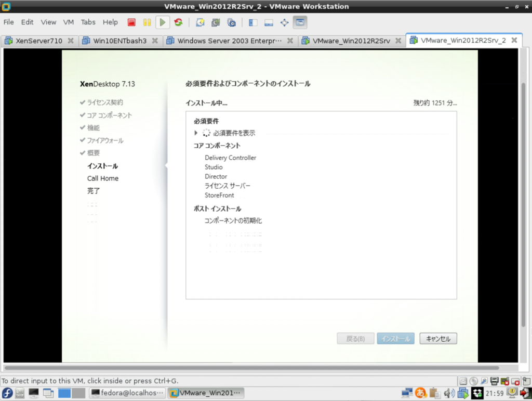Click the file manager launcher in the panel
The height and width of the screenshot is (401, 532).
click(20, 393)
